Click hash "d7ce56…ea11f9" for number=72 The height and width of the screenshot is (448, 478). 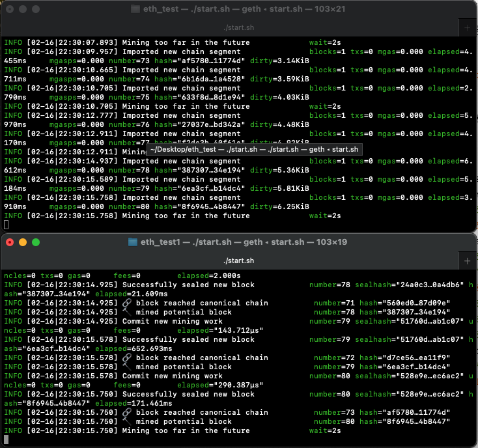[404, 357]
